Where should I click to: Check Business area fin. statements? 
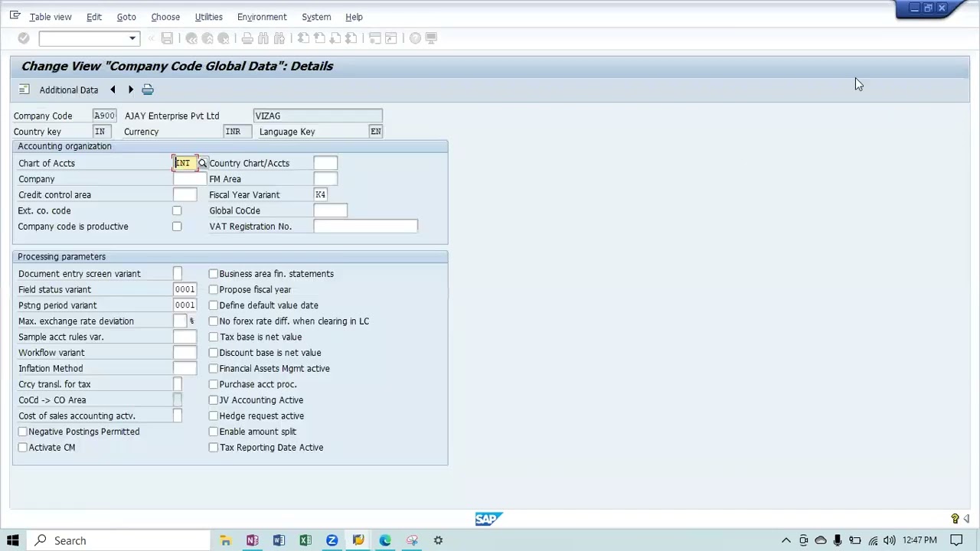[214, 273]
